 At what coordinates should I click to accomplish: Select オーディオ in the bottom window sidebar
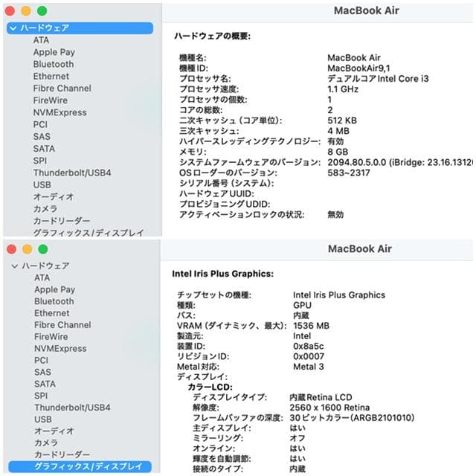54,431
